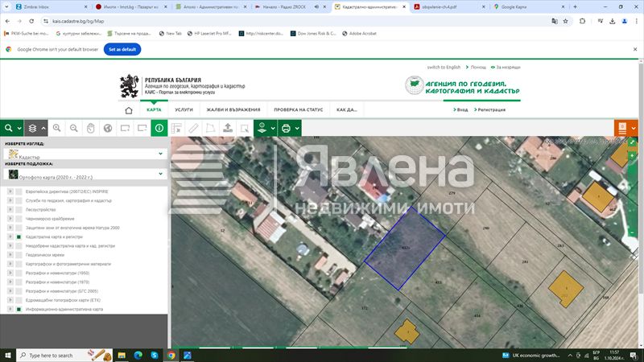Image resolution: width=644 pixels, height=362 pixels.
Task: Uncheck Кадастрална карта и регистри layer
Action: pyautogui.click(x=19, y=237)
